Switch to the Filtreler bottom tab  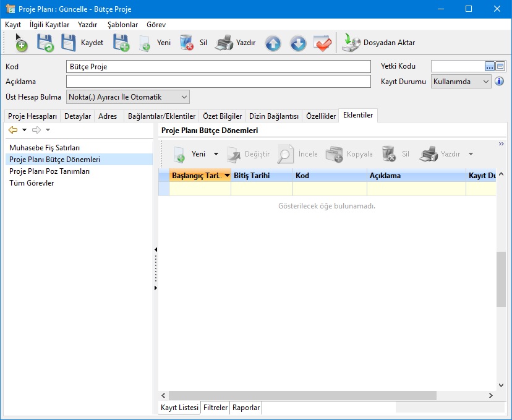tap(216, 408)
